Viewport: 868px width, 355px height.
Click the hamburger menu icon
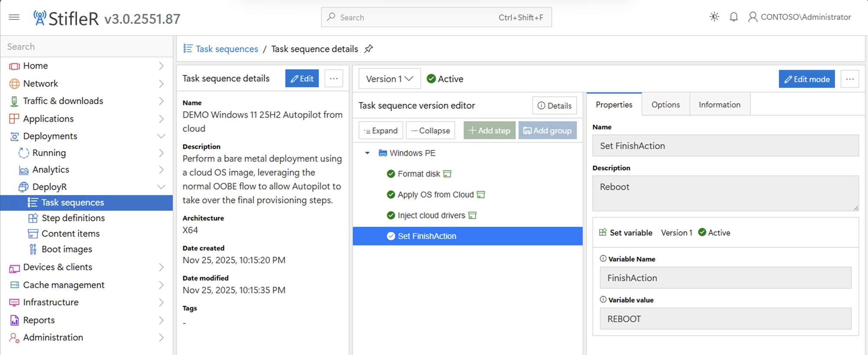click(x=14, y=17)
